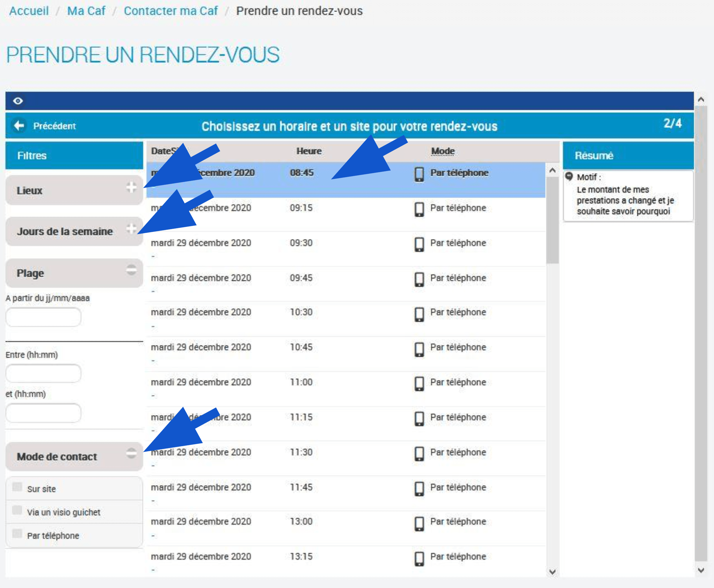
Task: Click the phone icon on the 13:00 slot
Action: [x=419, y=523]
